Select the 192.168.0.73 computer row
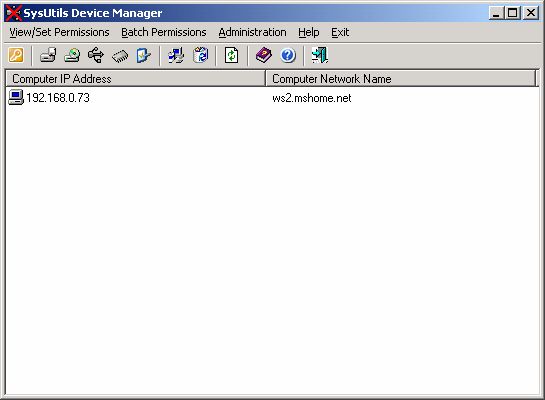 273,98
